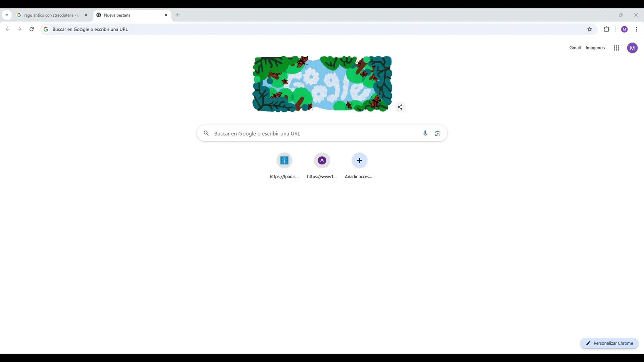Open the Imágenes link
The width and height of the screenshot is (644, 362).
[595, 48]
